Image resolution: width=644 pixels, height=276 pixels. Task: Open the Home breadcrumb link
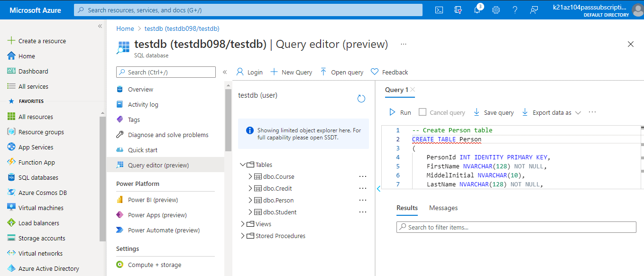click(125, 28)
